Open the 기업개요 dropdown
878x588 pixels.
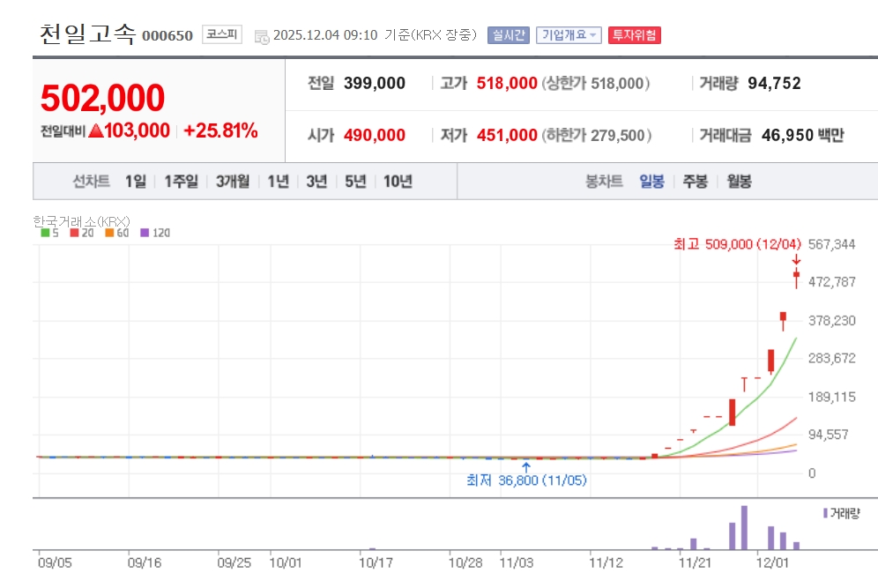tap(569, 35)
